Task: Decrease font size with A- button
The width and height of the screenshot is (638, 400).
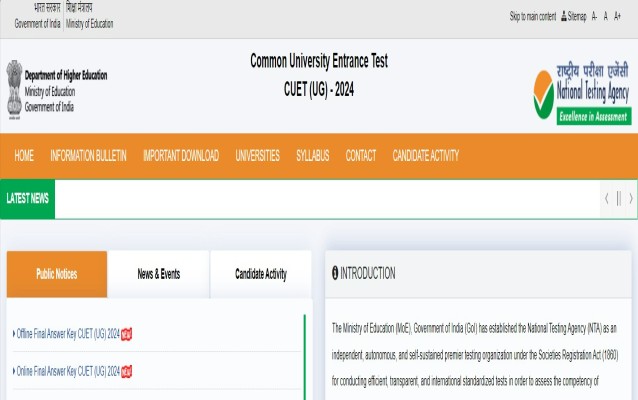Action: (x=594, y=16)
